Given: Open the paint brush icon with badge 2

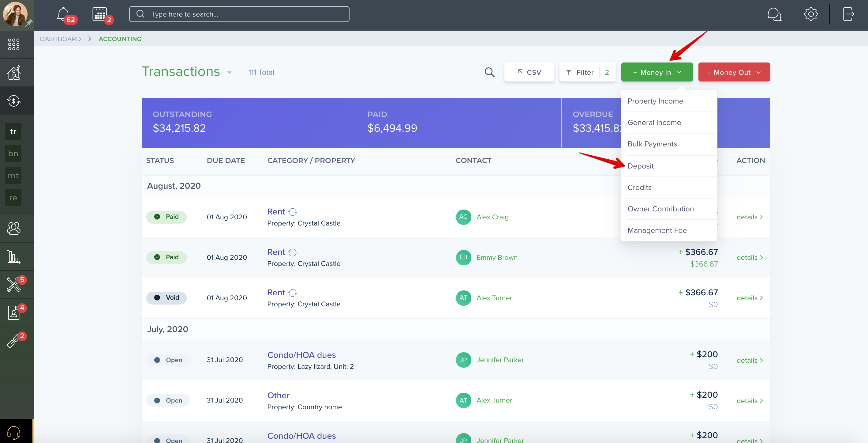Looking at the screenshot, I should click(x=14, y=341).
